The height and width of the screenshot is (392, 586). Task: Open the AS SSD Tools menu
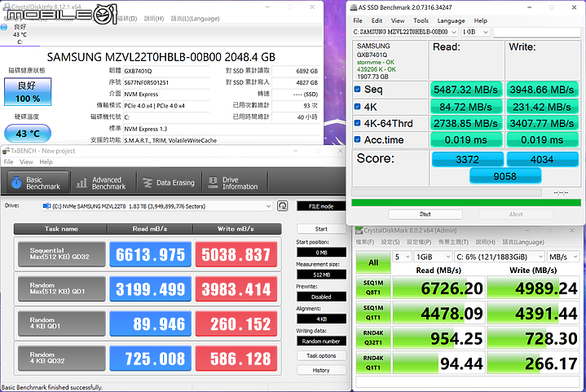[x=421, y=20]
